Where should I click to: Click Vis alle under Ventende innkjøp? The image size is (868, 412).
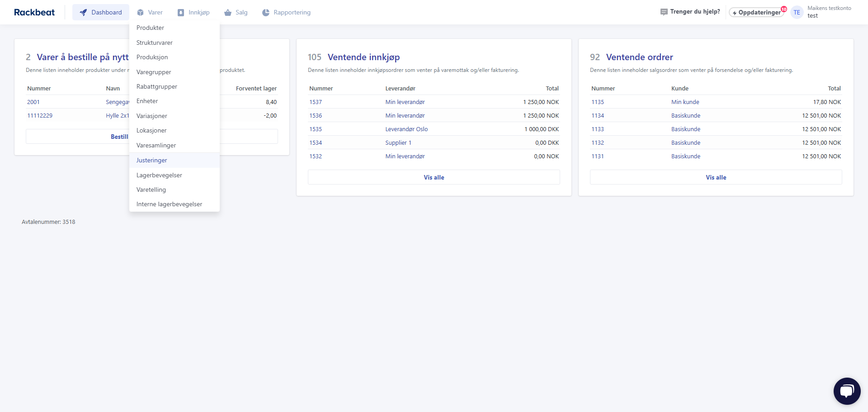(x=434, y=177)
